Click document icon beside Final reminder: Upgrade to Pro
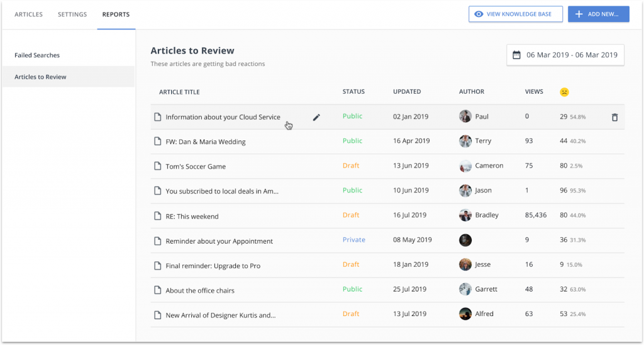 click(157, 265)
